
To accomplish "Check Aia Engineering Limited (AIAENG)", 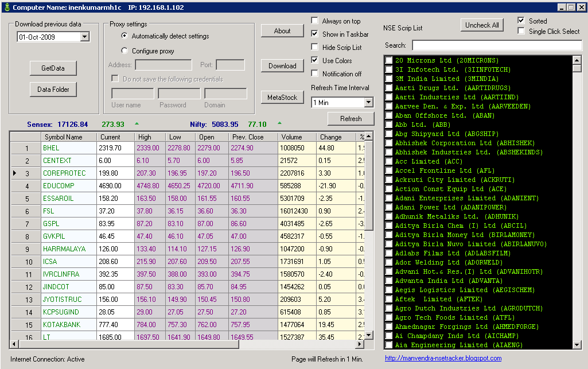I will pyautogui.click(x=389, y=345).
